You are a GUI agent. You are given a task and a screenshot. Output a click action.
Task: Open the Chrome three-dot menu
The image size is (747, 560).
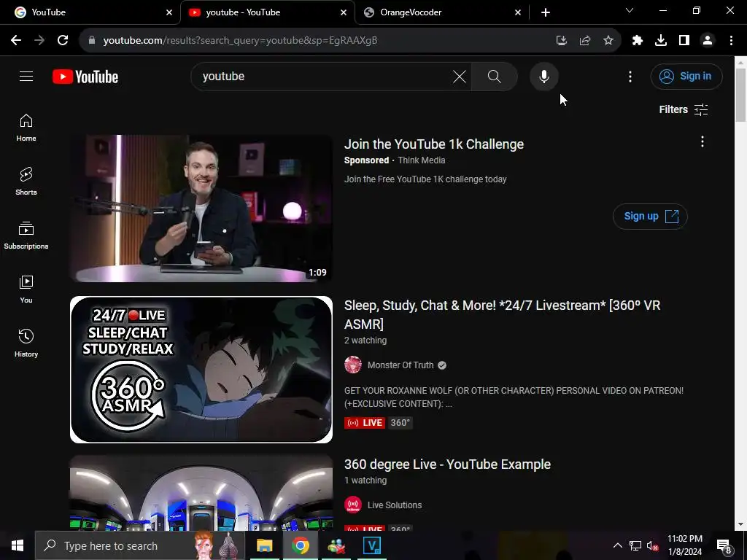point(731,41)
